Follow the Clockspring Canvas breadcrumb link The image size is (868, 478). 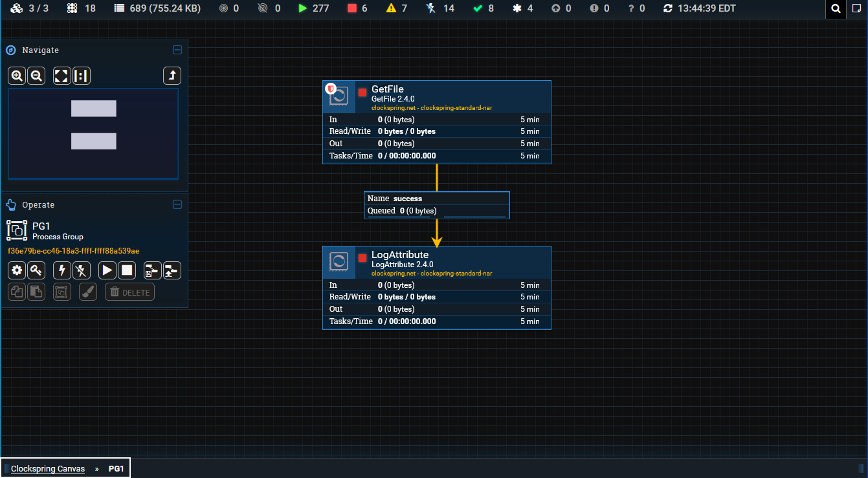(47, 468)
